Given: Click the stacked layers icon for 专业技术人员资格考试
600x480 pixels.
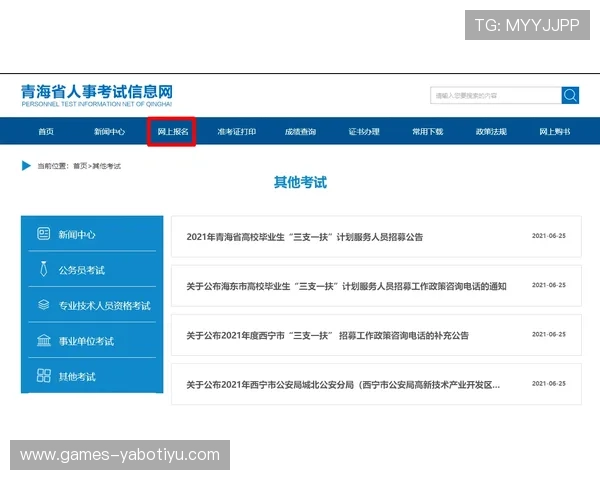Looking at the screenshot, I should 44,305.
